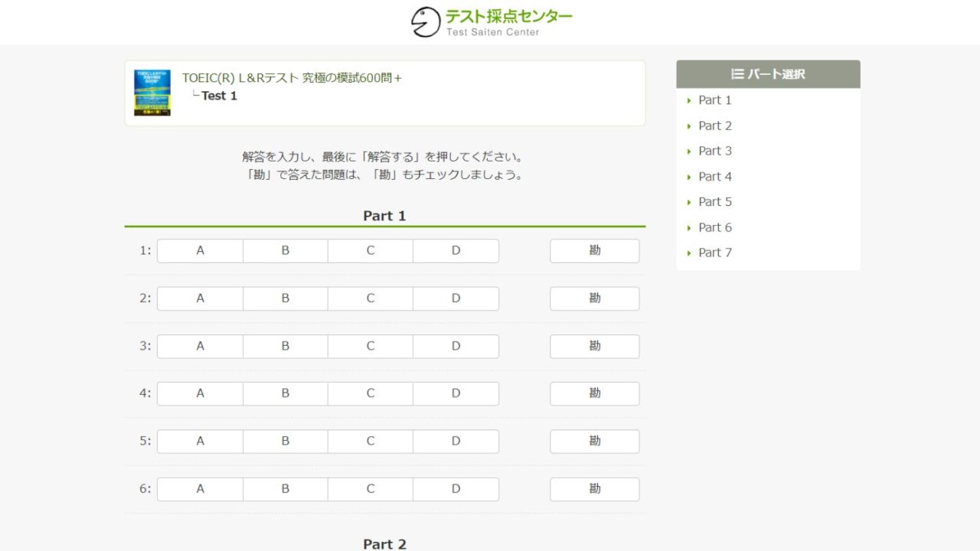Select answer C for question 3

[x=371, y=346]
